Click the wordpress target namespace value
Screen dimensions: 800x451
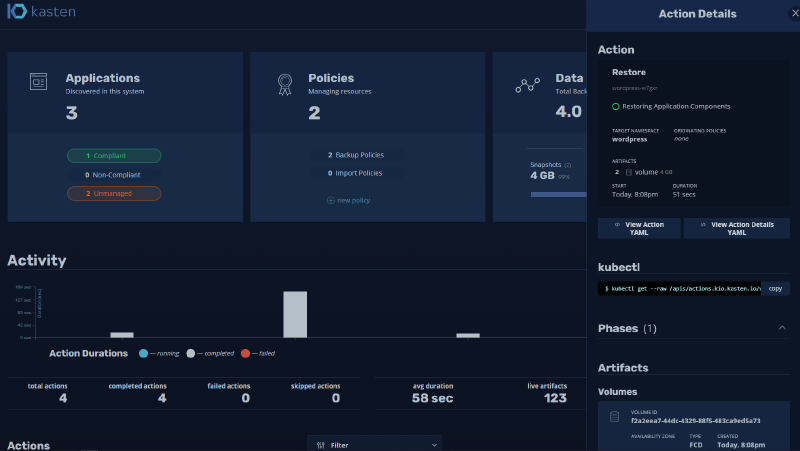point(630,139)
